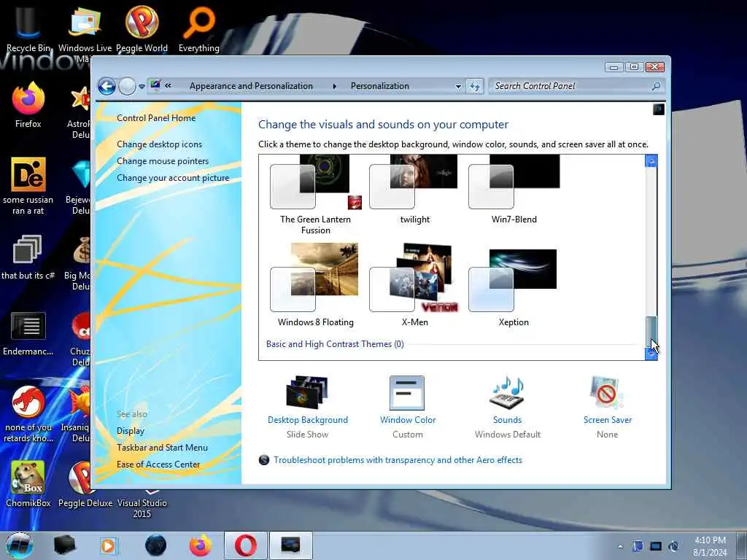Go back with the Back arrow button

[107, 87]
